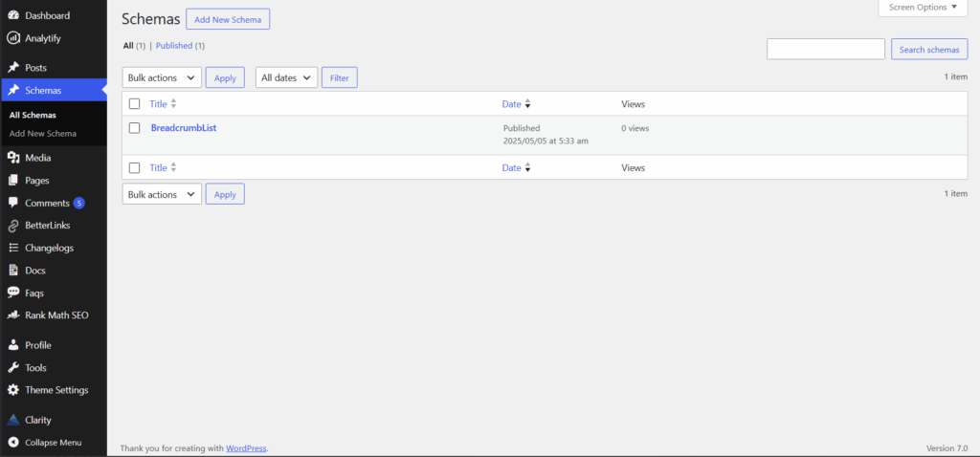Open Add New Schema submenu item
Viewport: 980px width, 457px height.
[42, 134]
